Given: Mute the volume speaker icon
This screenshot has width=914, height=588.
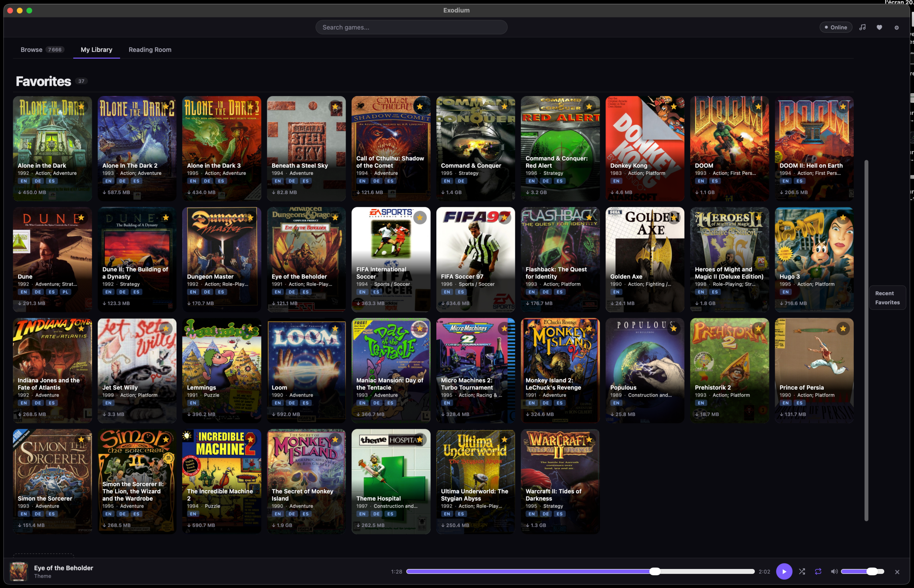Looking at the screenshot, I should [834, 571].
